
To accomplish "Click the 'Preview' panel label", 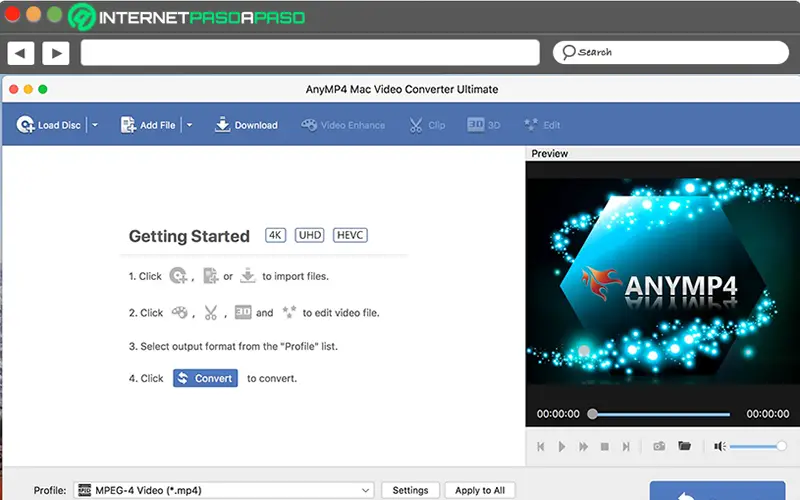I will [549, 154].
